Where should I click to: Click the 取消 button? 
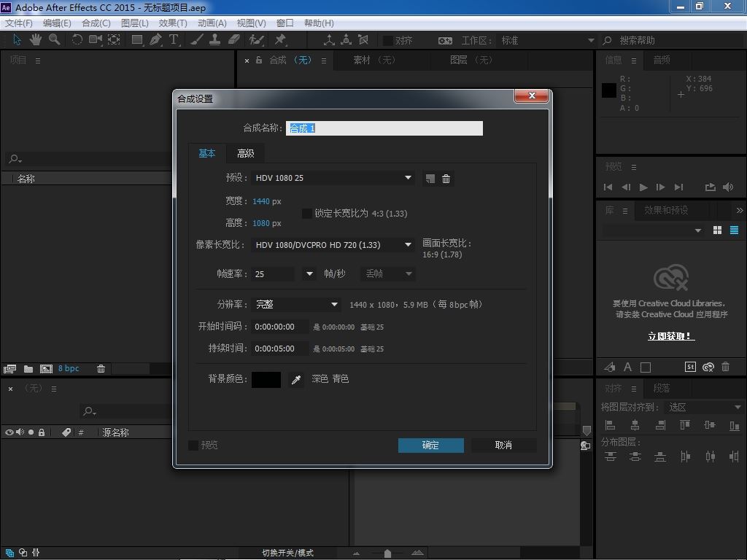click(x=503, y=446)
